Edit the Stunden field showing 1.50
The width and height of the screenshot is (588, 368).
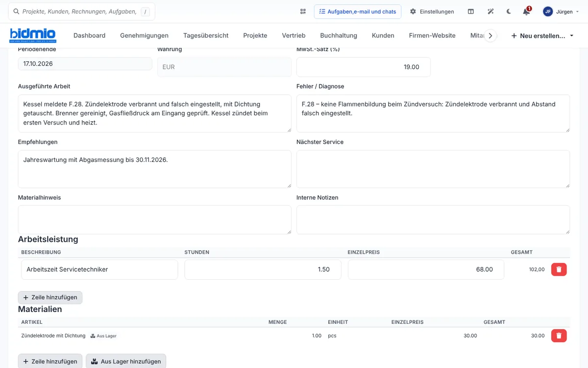(263, 269)
